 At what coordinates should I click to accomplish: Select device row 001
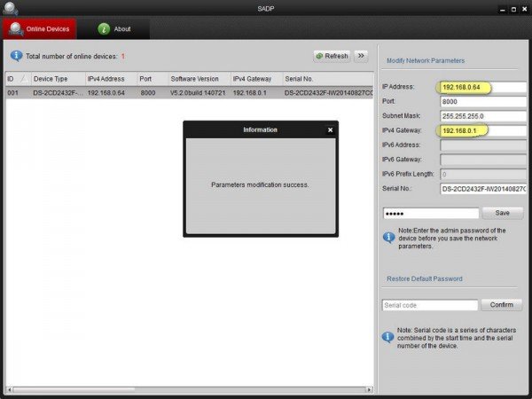tap(190, 92)
